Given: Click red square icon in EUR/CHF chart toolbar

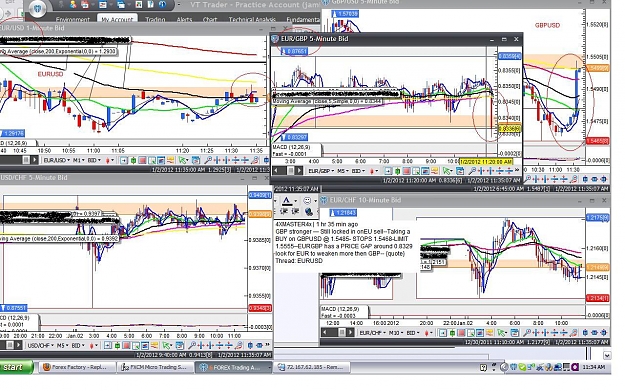Looking at the screenshot, I should [462, 333].
